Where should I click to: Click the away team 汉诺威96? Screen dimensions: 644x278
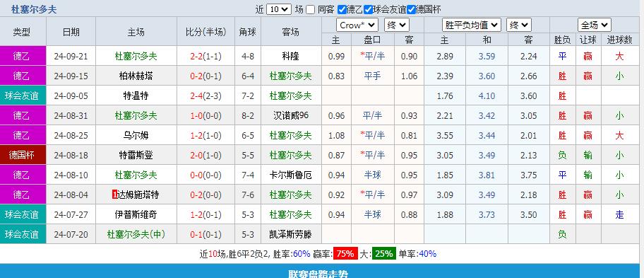[291, 115]
